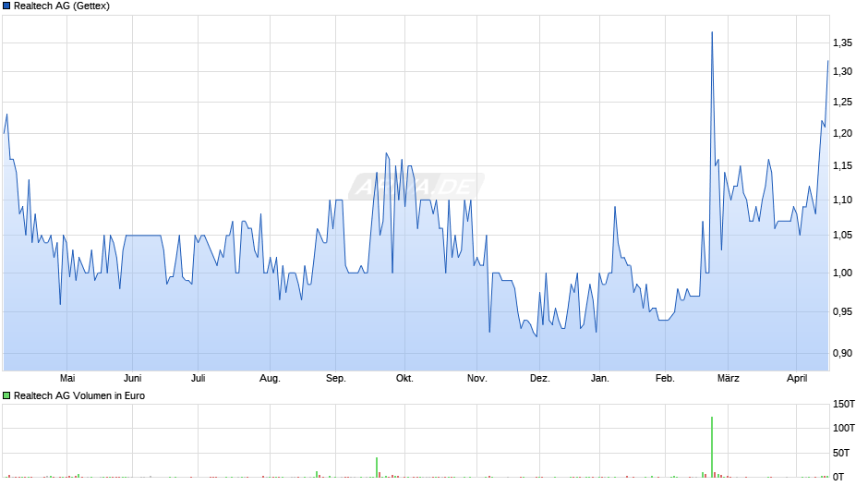This screenshot has height=486, width=868.
Task: Click the 'Realtech AG (Gettex)' chart title
Action: (62, 6)
